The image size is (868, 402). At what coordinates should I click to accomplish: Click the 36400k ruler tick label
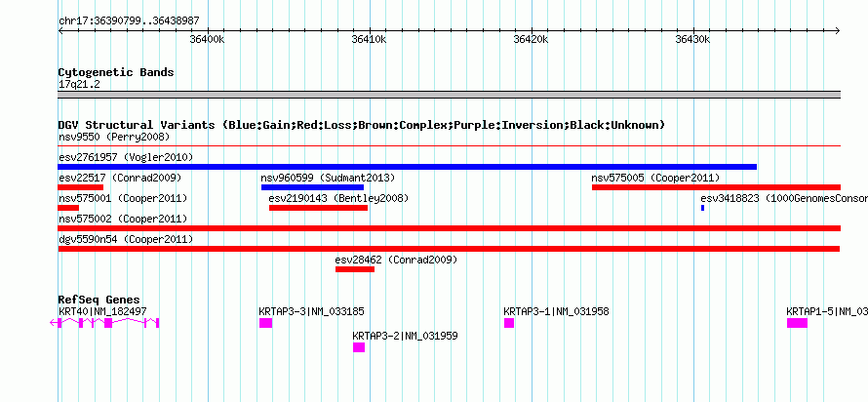tap(207, 39)
